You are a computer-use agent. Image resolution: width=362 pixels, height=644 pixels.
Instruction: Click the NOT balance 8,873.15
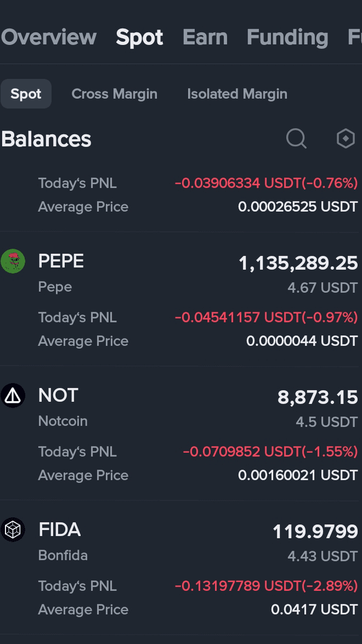318,397
